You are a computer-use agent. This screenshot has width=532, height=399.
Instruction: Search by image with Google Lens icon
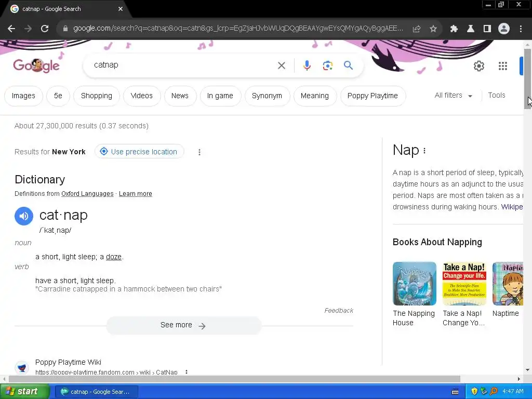(327, 65)
